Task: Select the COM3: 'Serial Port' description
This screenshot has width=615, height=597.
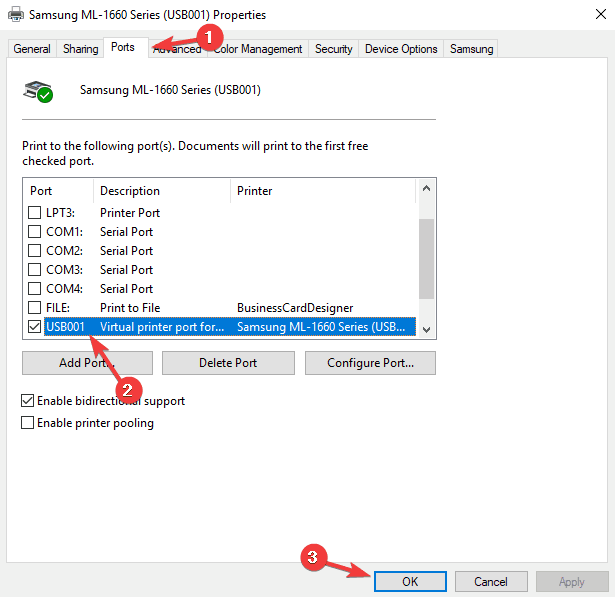Action: click(x=126, y=269)
